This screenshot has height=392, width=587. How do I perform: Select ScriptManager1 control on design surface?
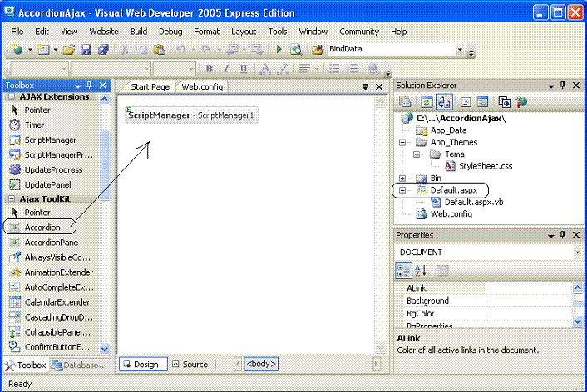(x=191, y=115)
